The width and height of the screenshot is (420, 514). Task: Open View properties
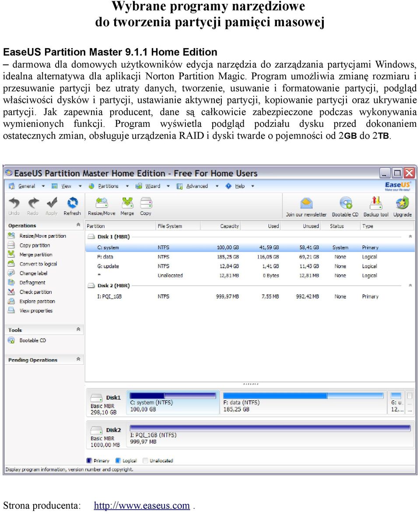click(36, 311)
